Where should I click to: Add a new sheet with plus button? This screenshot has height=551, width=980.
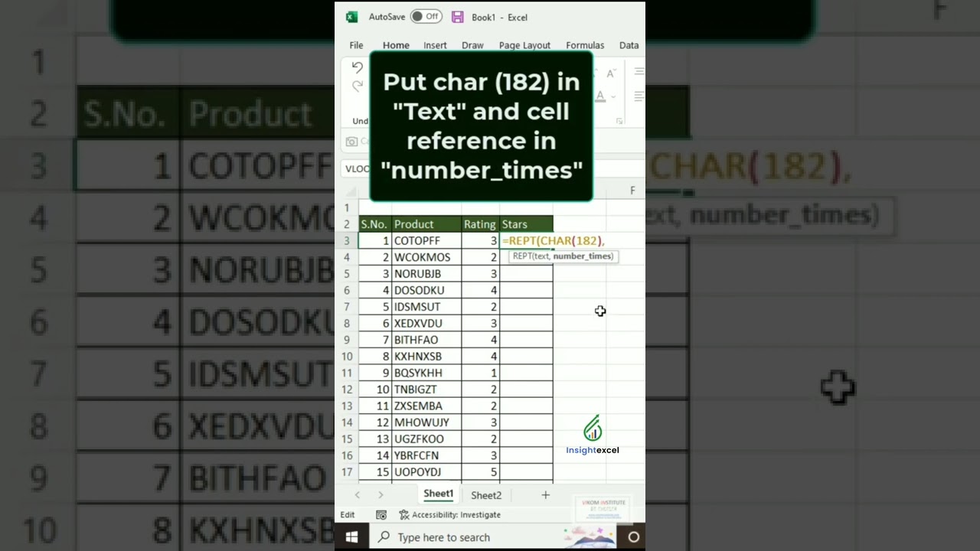tap(546, 495)
